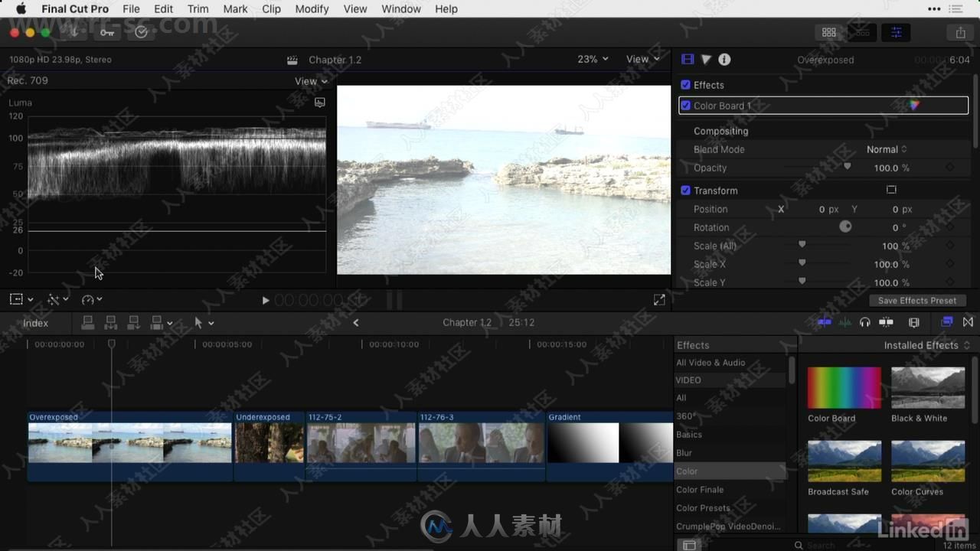Open the retime speedometer dropdown

point(92,299)
